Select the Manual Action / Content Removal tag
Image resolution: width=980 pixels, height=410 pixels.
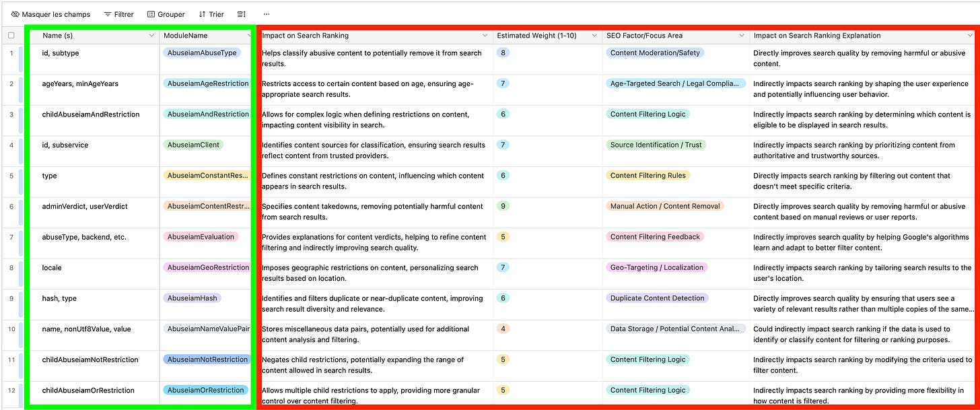pos(665,206)
